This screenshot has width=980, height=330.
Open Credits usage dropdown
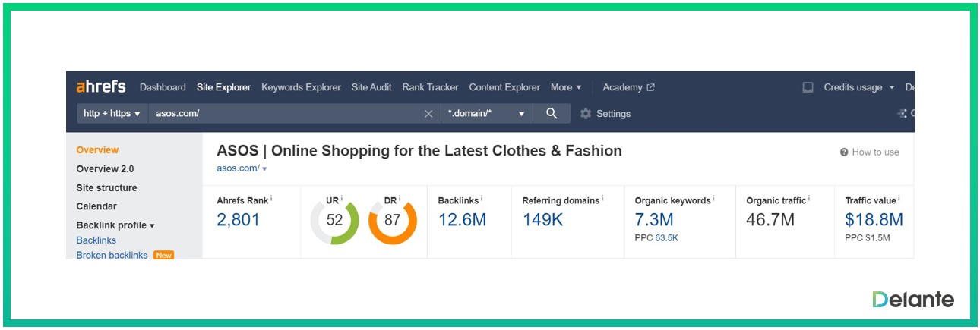[859, 87]
